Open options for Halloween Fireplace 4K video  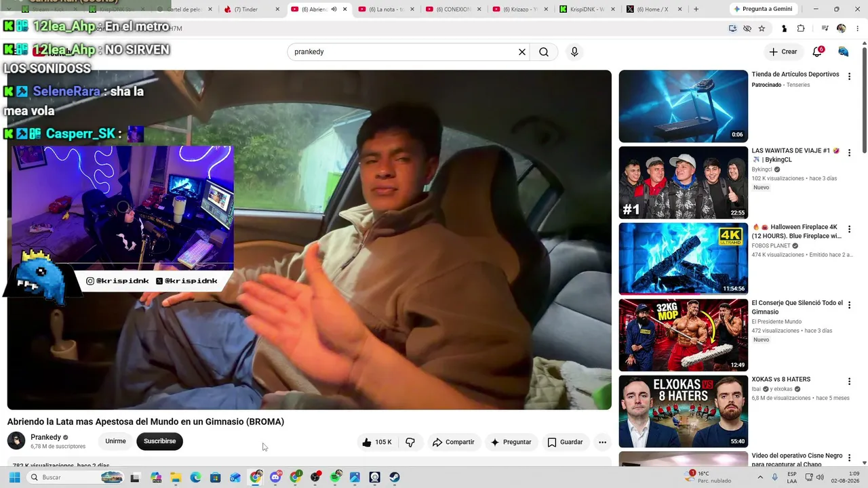pyautogui.click(x=849, y=229)
